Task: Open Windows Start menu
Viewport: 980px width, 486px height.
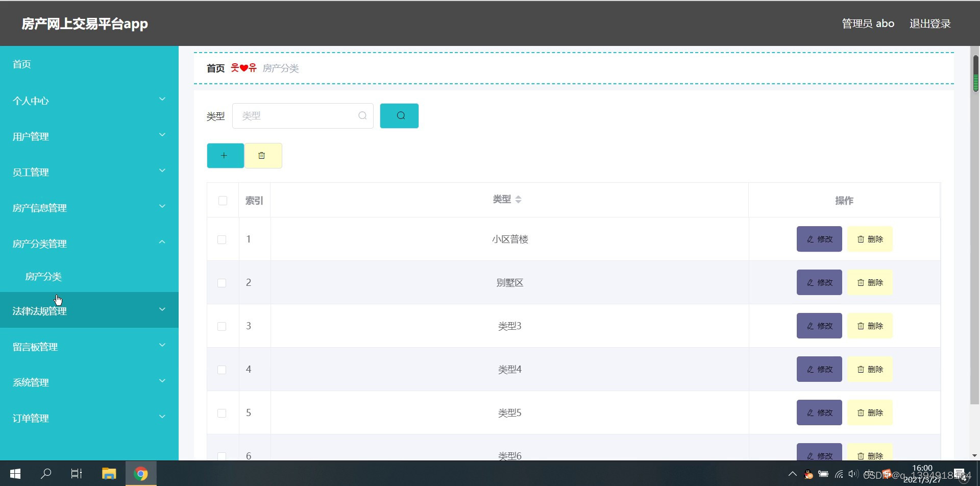Action: [x=15, y=474]
